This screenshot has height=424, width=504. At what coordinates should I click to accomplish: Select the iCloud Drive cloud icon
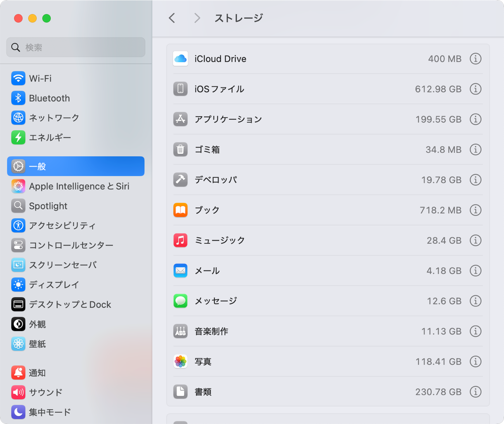[180, 59]
